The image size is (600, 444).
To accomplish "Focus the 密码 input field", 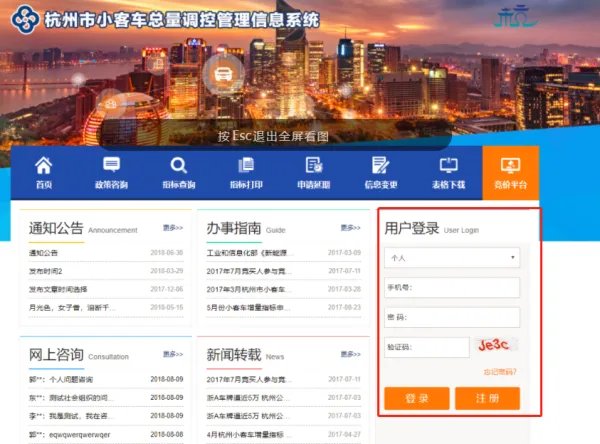I will coord(452,317).
